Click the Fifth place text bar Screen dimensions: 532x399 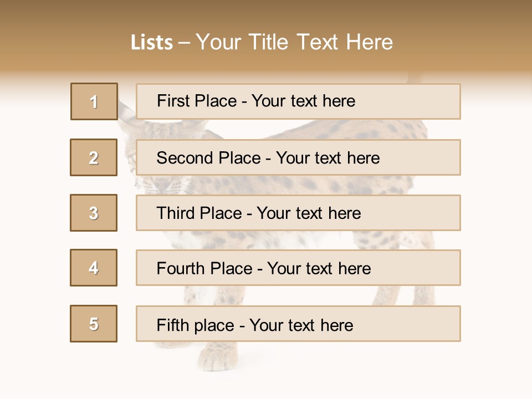pos(298,324)
